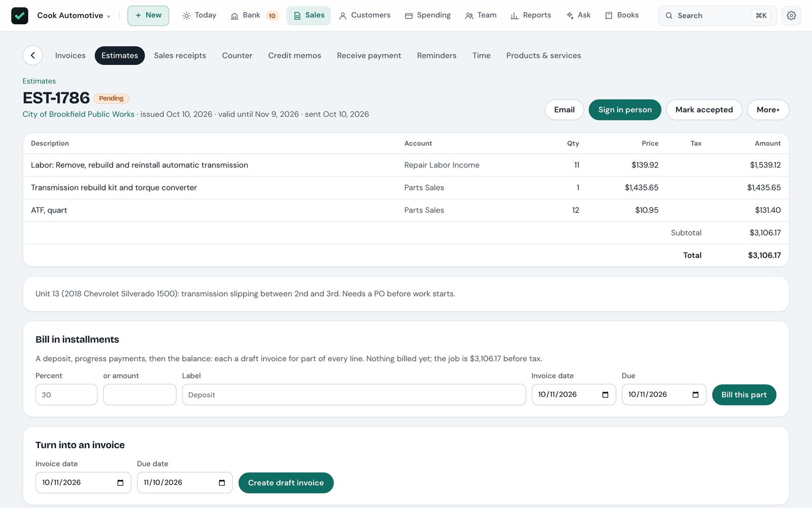Go to Customers

(x=365, y=16)
